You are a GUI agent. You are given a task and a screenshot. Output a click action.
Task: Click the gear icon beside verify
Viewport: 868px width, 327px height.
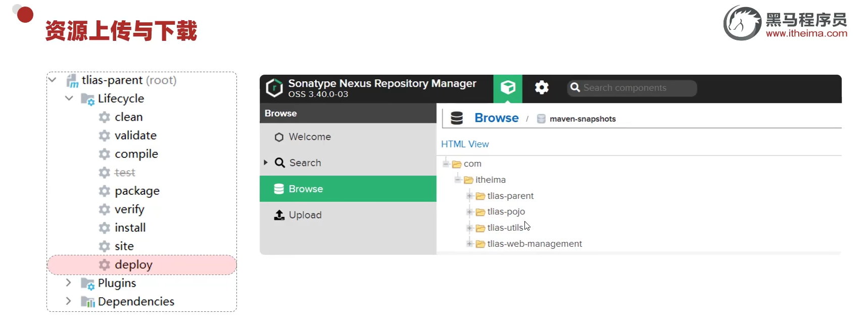pyautogui.click(x=105, y=209)
